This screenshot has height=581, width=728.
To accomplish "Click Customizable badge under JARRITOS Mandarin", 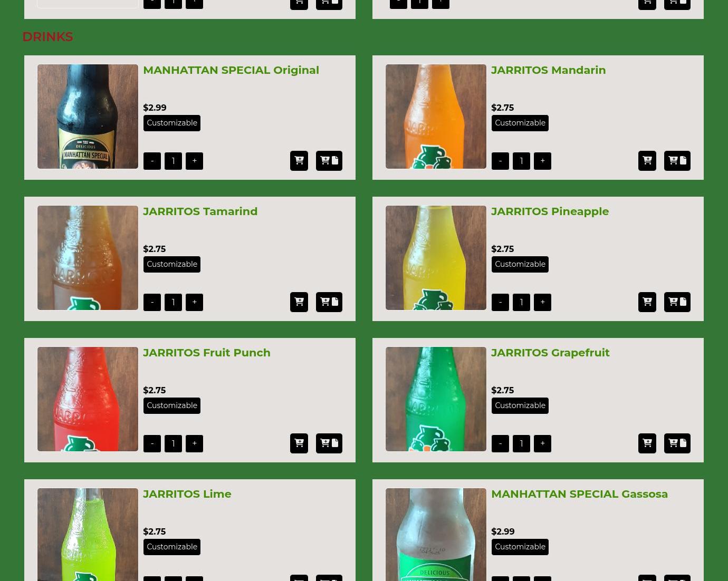I will (520, 123).
